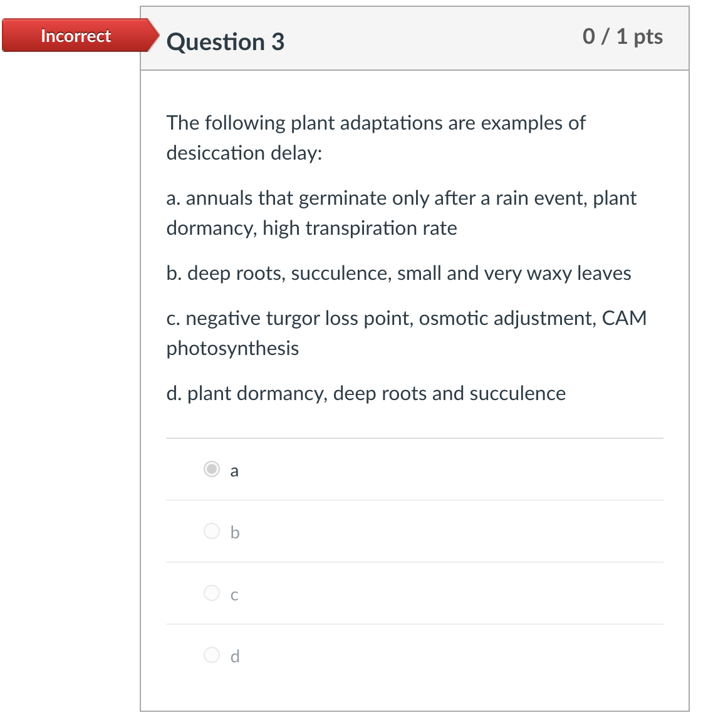
Task: Select radio button for answer d
Action: [x=212, y=655]
